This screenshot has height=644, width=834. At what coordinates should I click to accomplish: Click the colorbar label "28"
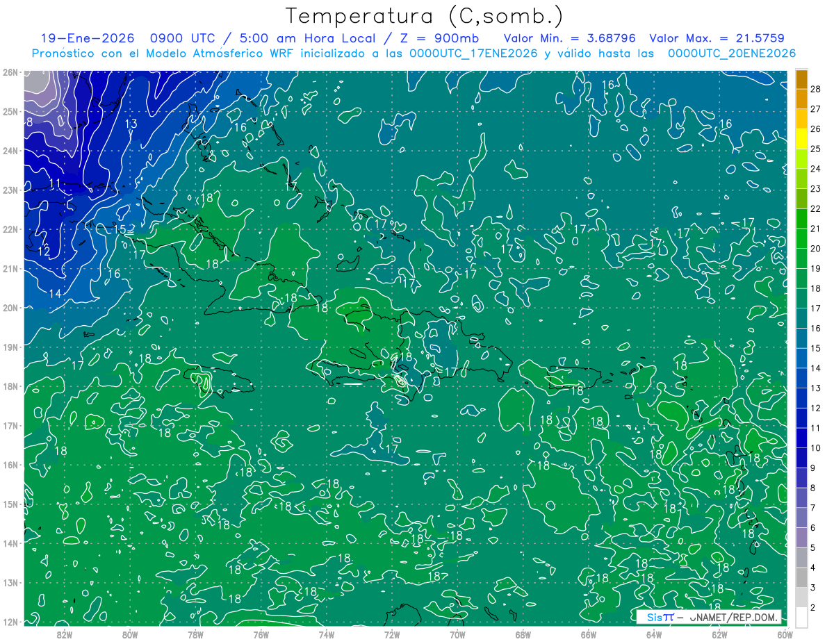[816, 89]
